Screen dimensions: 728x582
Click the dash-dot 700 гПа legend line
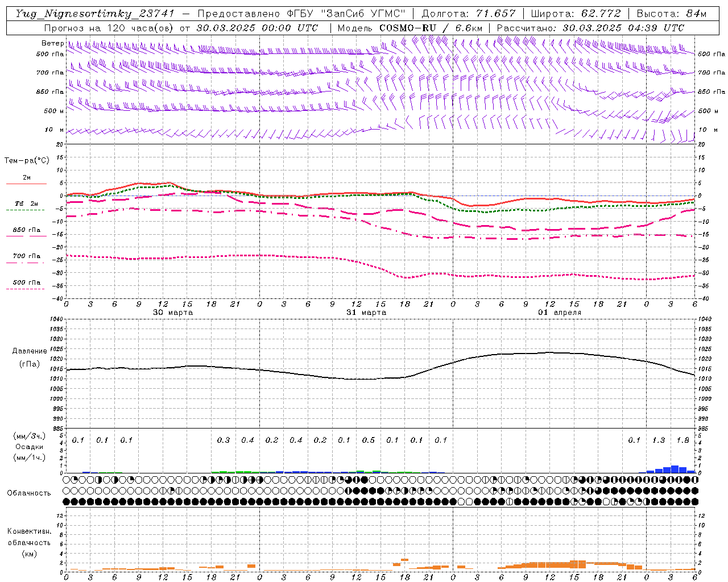pos(25,263)
